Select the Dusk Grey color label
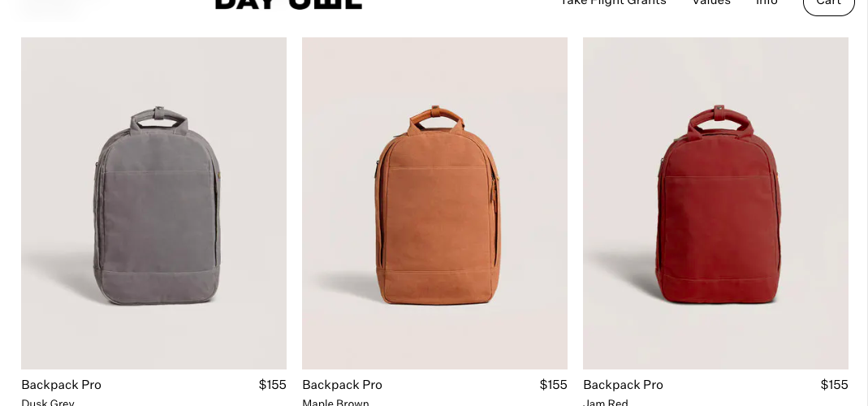Screen dimensions: 868x406 coord(48,402)
